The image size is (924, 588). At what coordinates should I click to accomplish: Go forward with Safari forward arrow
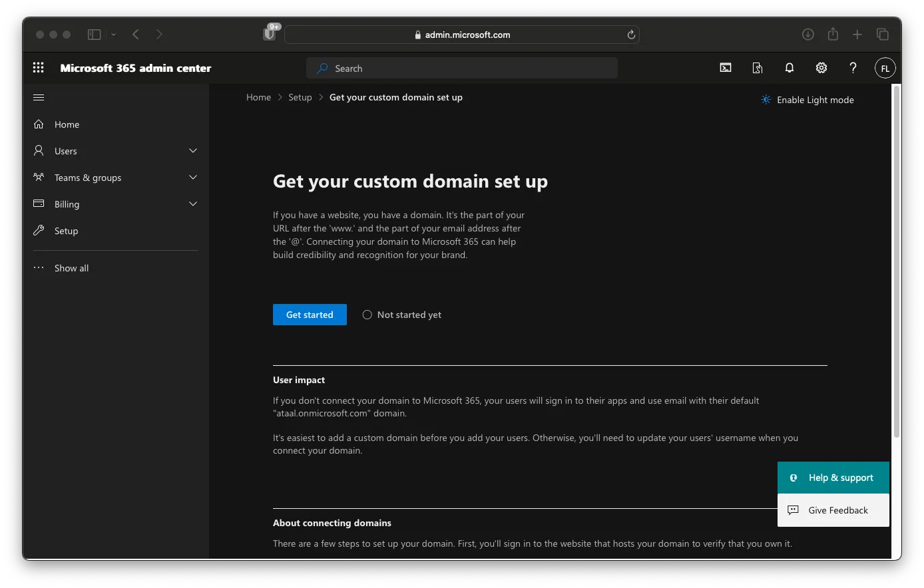point(159,35)
